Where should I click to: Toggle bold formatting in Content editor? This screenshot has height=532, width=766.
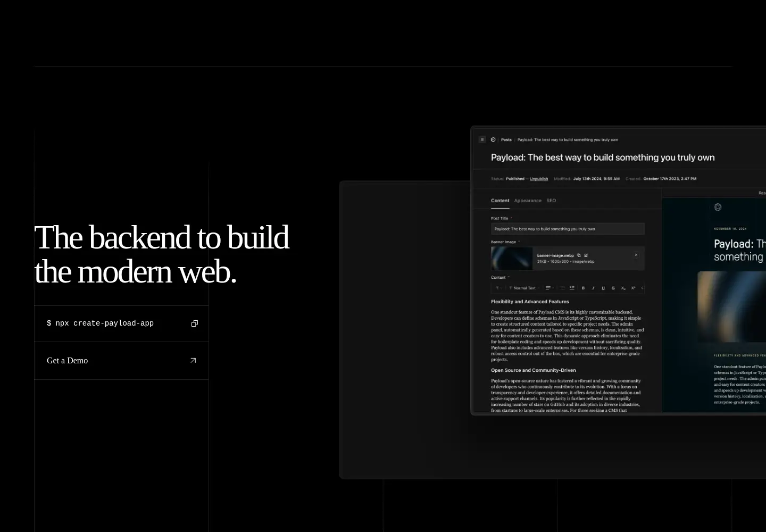pos(583,288)
